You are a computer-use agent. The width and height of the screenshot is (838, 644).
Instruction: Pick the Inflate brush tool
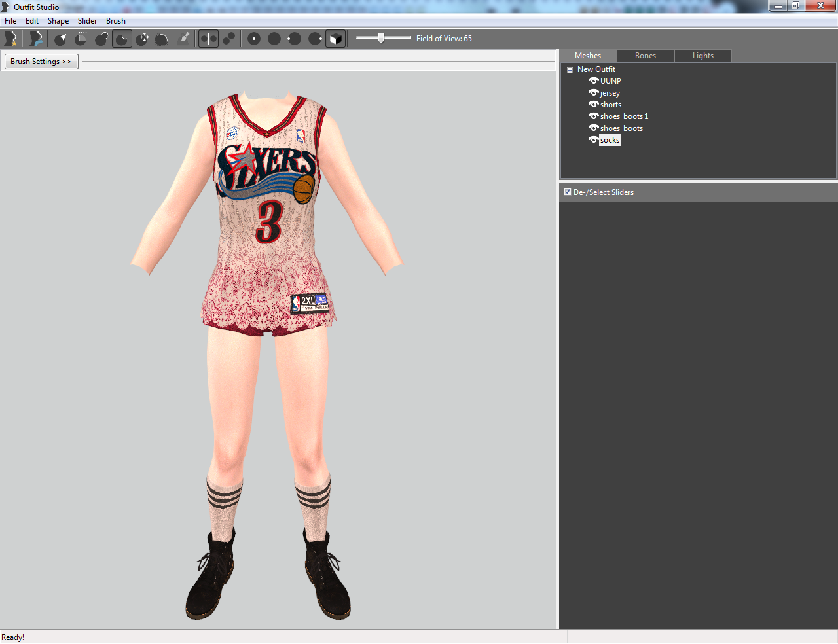101,39
